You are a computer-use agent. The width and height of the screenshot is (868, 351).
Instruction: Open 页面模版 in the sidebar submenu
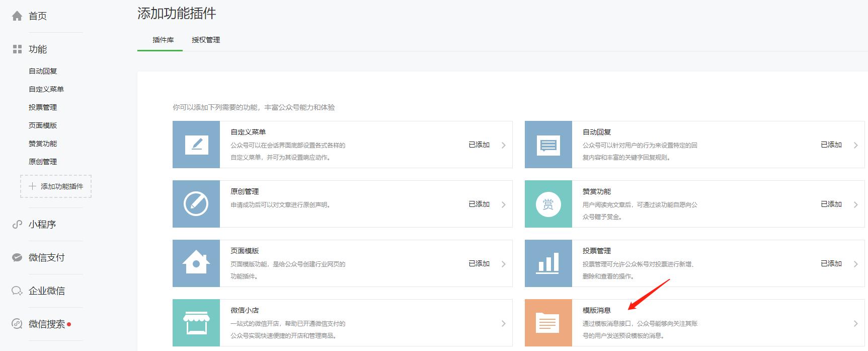tap(43, 125)
